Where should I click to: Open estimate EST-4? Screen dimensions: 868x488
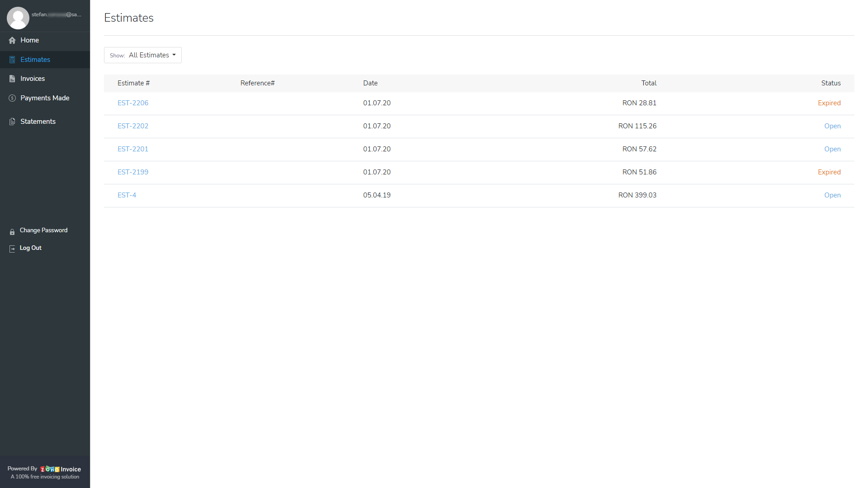tap(127, 195)
